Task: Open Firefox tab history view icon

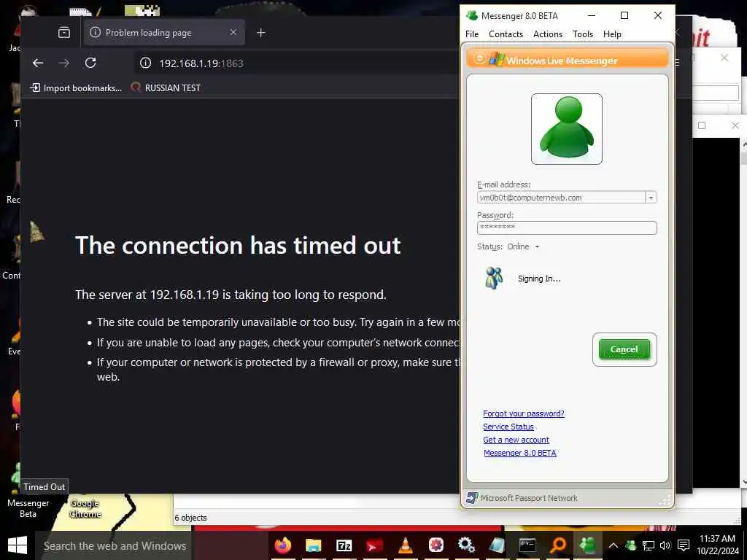Action: click(64, 32)
